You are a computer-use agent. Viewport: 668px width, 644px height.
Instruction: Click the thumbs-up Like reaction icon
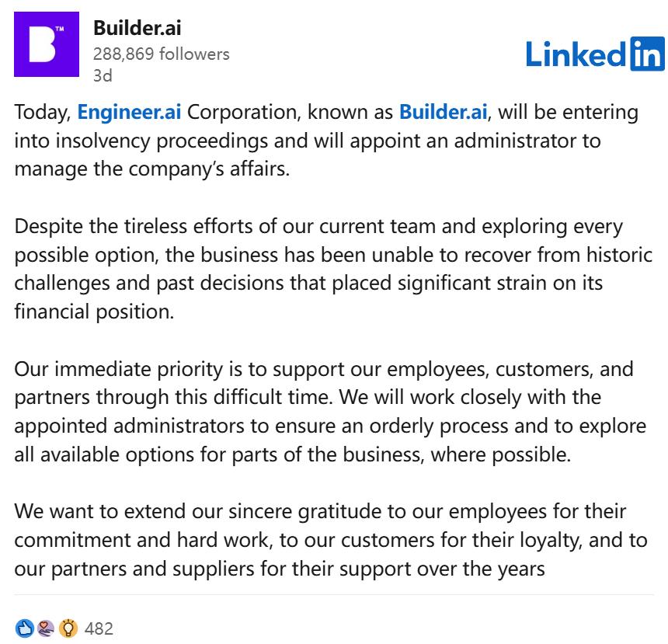(x=25, y=628)
